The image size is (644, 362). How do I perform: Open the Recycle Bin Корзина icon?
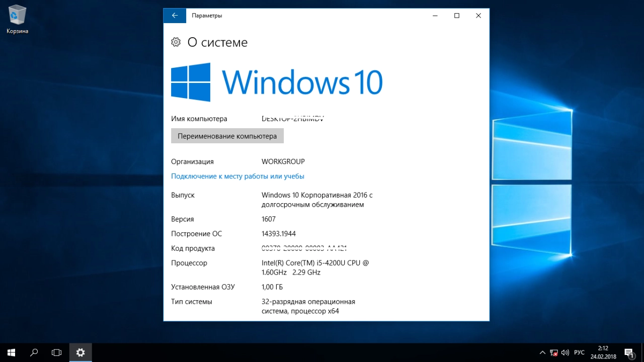click(x=17, y=20)
